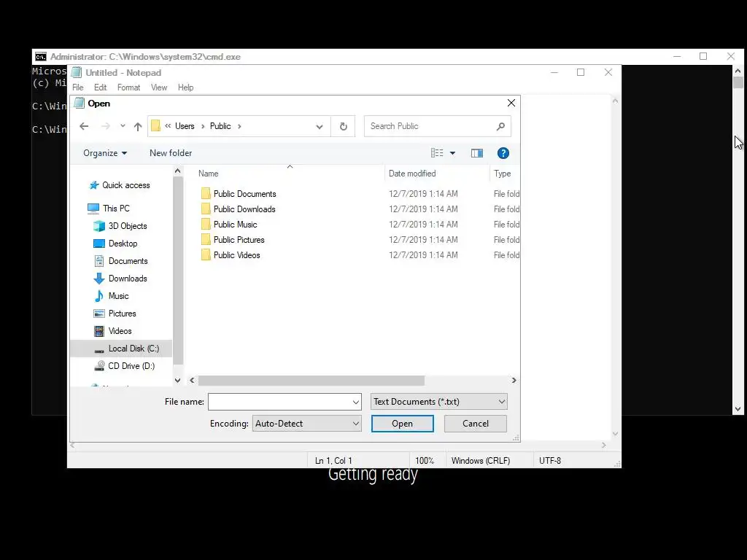Click Users in the address path
Viewport: 747px width, 560px height.
tap(185, 126)
